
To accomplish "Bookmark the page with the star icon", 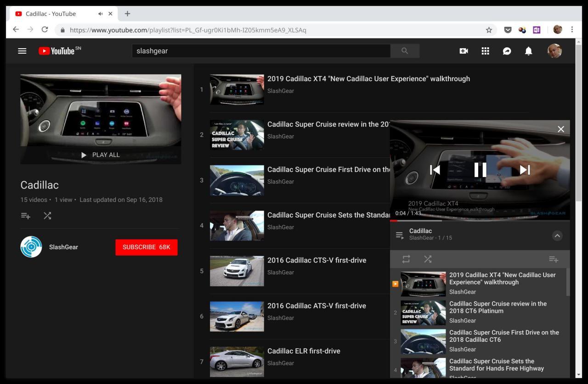I will 489,30.
